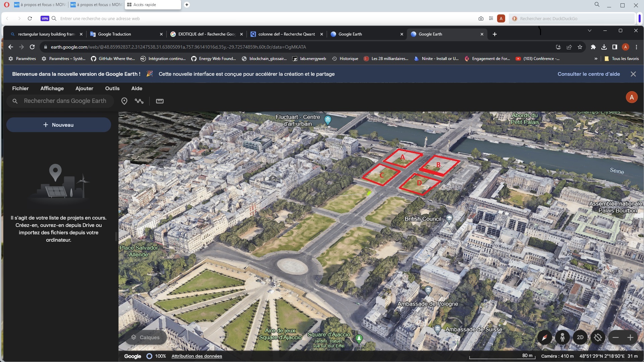Open the Tous les favoris folder
This screenshot has height=362, width=644.
click(622, 59)
